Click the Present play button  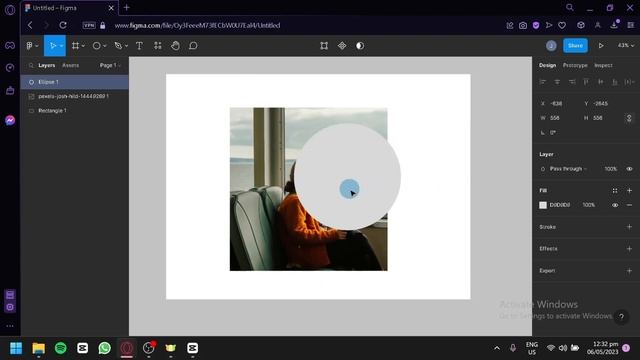pos(601,46)
